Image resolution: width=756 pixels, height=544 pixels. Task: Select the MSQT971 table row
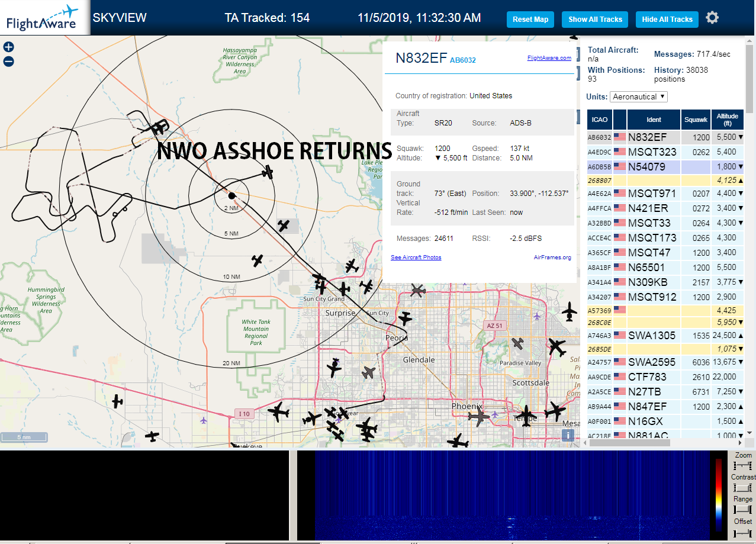665,193
